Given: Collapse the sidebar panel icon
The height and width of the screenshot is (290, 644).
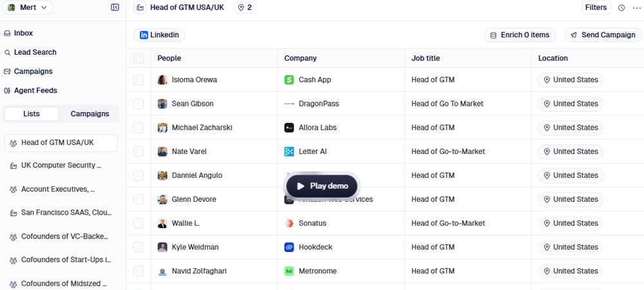Looking at the screenshot, I should coord(115,7).
